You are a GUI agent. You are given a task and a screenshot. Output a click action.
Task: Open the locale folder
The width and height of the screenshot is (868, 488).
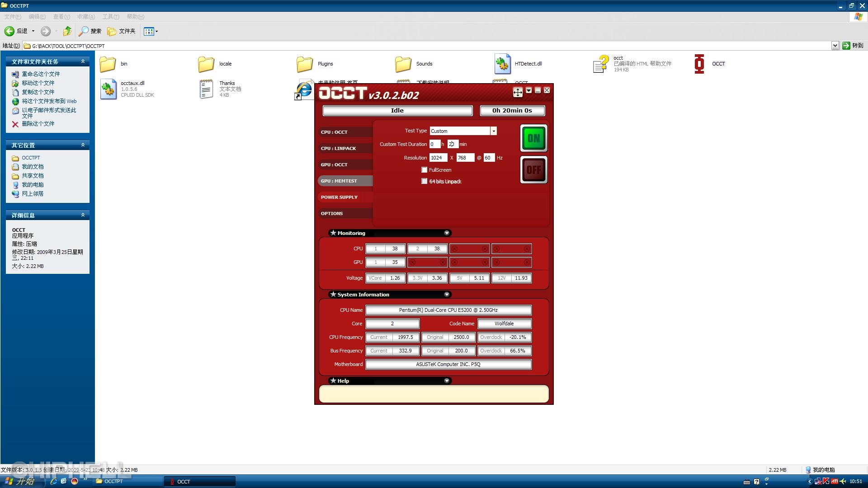[206, 64]
